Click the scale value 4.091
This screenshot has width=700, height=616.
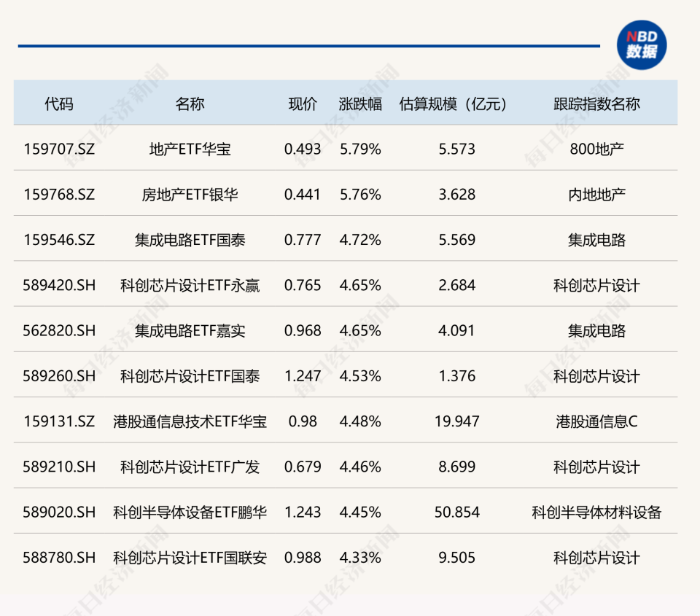click(456, 331)
